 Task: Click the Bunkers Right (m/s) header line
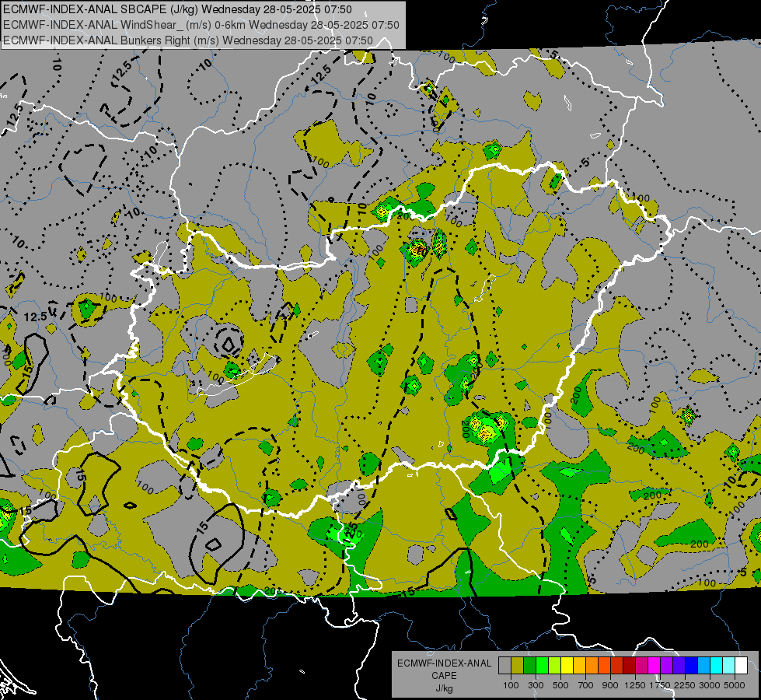188,40
